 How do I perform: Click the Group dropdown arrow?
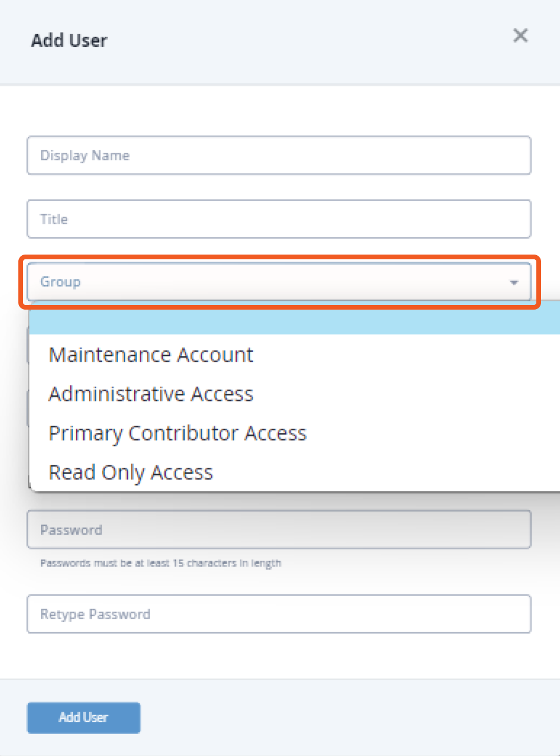pyautogui.click(x=513, y=282)
